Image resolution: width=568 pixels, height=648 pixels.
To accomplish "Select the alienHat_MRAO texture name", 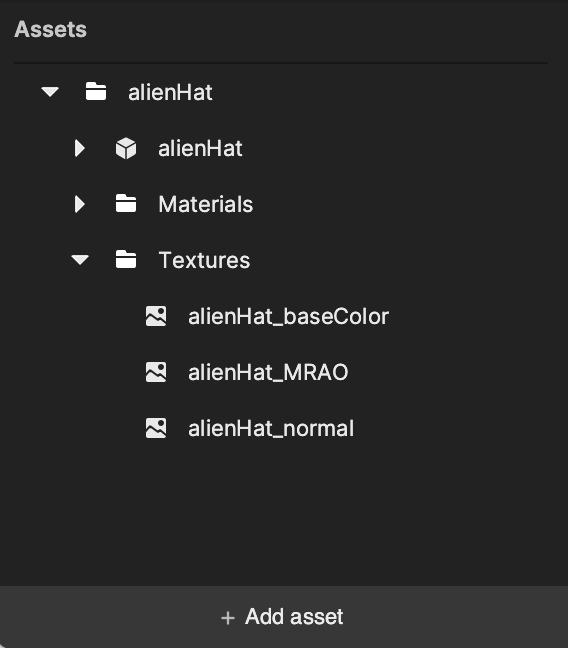I will 268,372.
